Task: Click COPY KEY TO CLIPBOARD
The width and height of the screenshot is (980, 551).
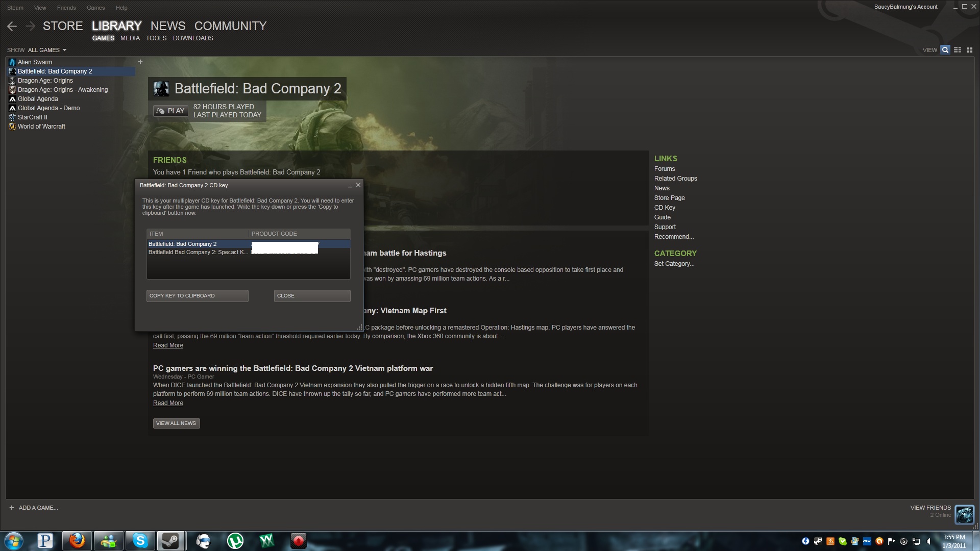Action: point(198,296)
